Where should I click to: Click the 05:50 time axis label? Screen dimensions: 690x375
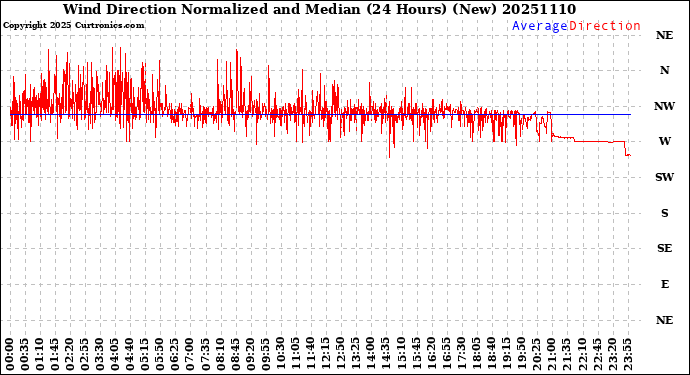pyautogui.click(x=160, y=355)
